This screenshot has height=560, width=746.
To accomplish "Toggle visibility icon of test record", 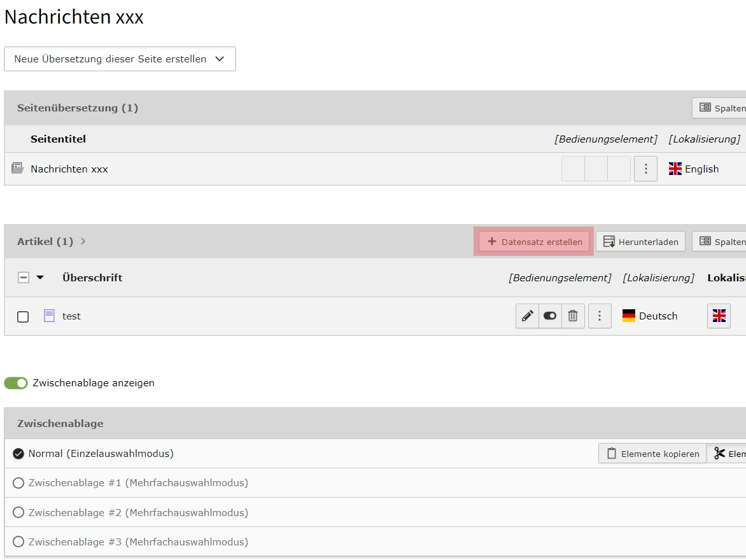I will [550, 316].
